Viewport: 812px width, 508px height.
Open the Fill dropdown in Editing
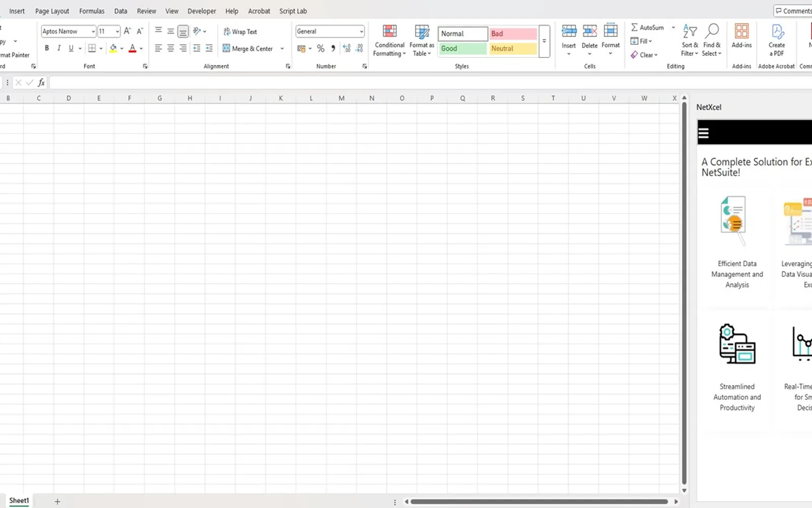tap(641, 41)
